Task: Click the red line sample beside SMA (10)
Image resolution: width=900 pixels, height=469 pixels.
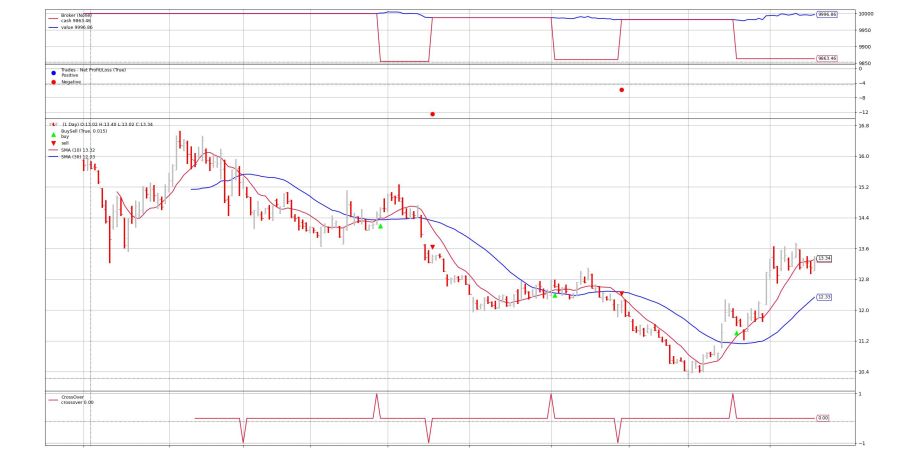Action: pyautogui.click(x=53, y=150)
